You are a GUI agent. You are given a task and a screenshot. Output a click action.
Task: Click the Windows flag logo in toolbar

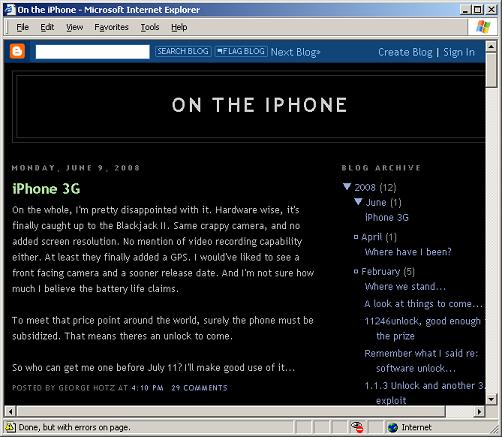click(483, 27)
